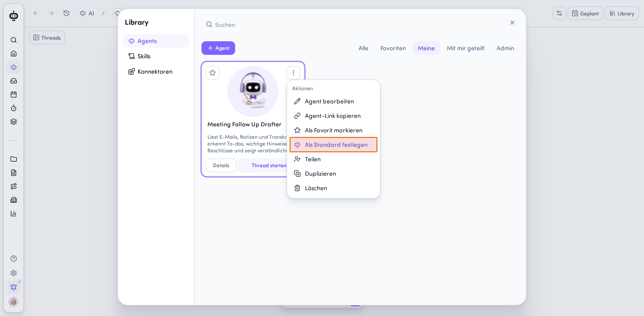Switch to the Alle filter tab
This screenshot has height=316, width=644.
tap(363, 48)
